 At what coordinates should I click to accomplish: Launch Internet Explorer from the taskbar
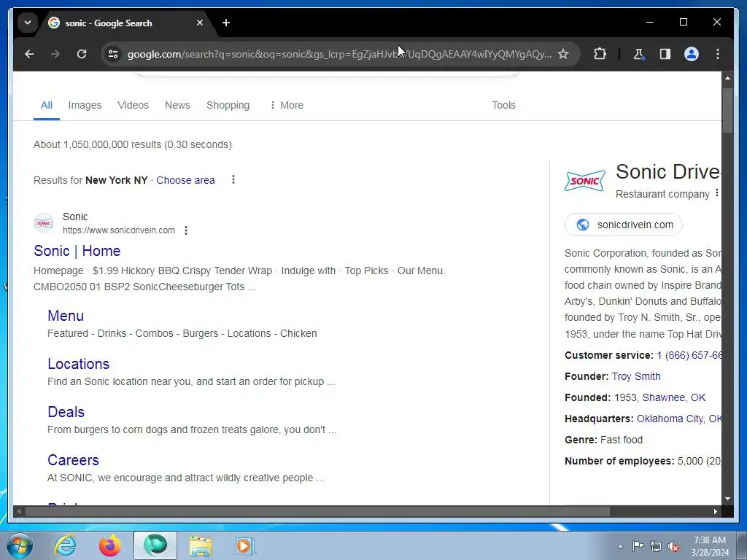(65, 545)
